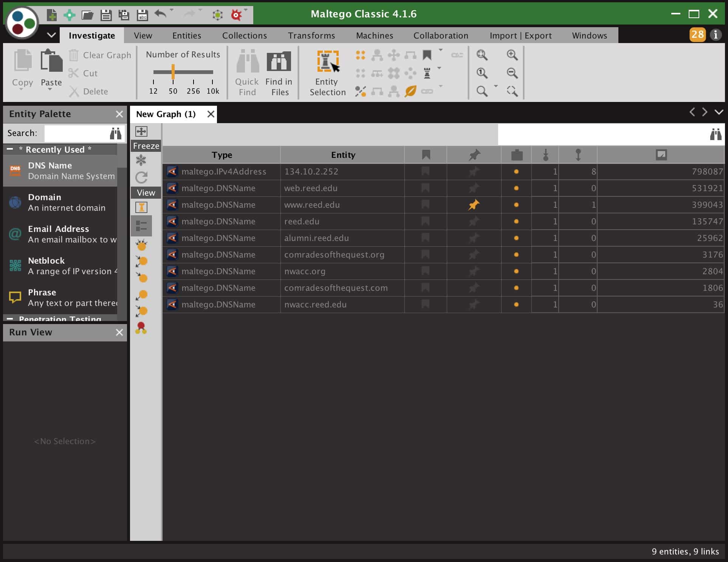Click the entity list view icon
The image size is (728, 562).
click(141, 226)
